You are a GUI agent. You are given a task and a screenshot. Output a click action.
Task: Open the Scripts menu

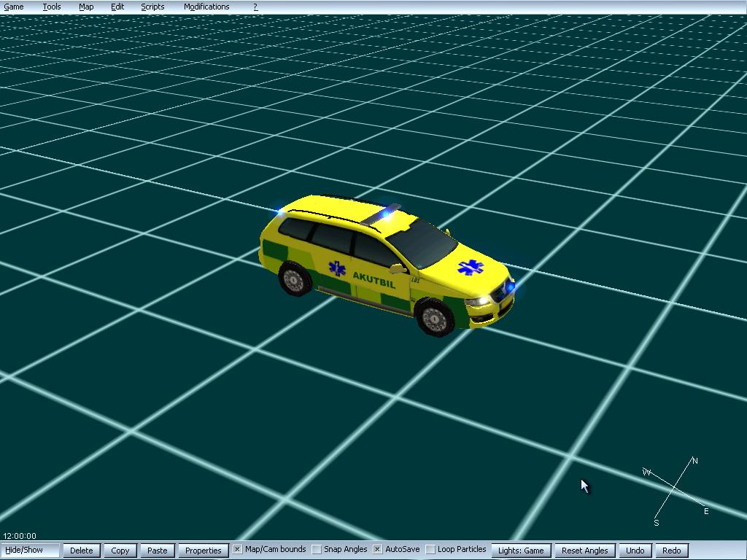tap(152, 7)
